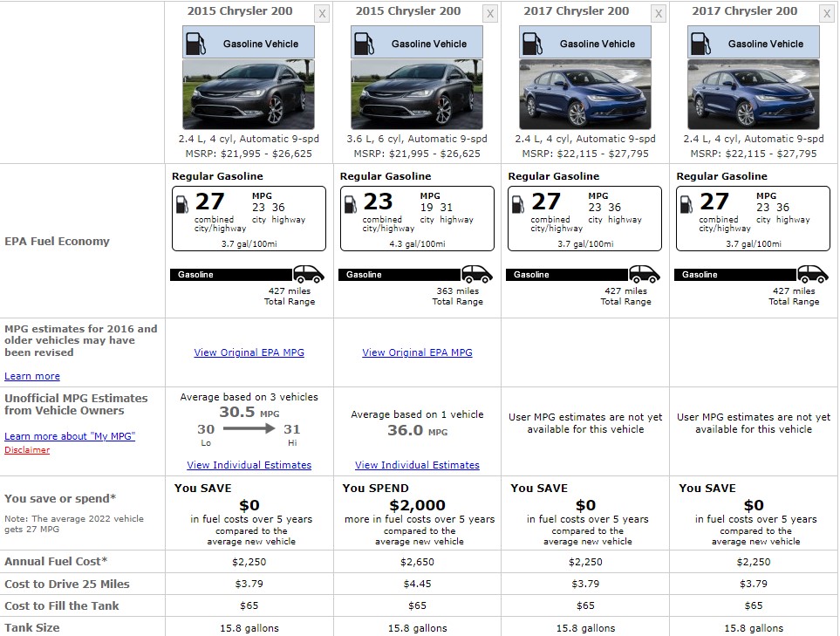Click the 31 highway MPG in the 3.6 L EPA box
840x636 pixels.
(x=447, y=208)
